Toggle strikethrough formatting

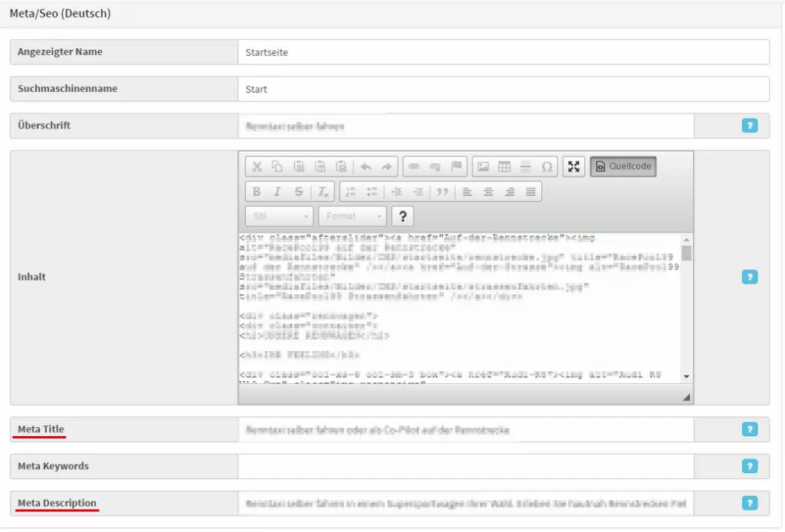click(299, 192)
